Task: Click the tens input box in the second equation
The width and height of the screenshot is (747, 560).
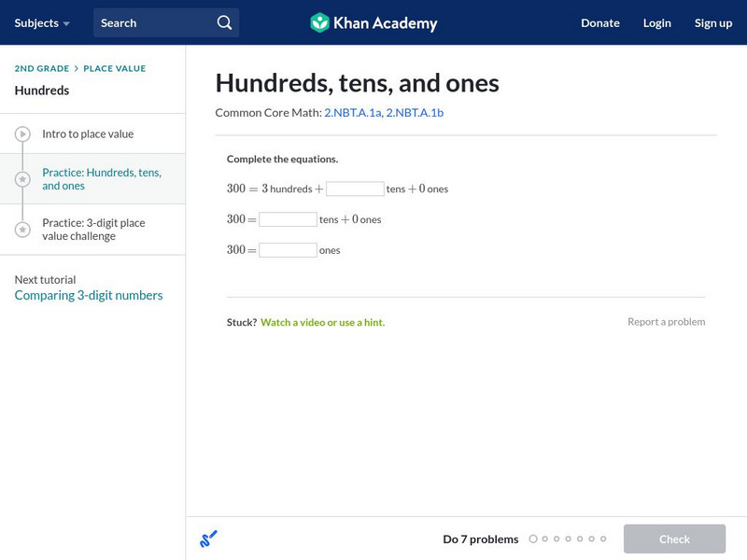Action: pos(288,219)
